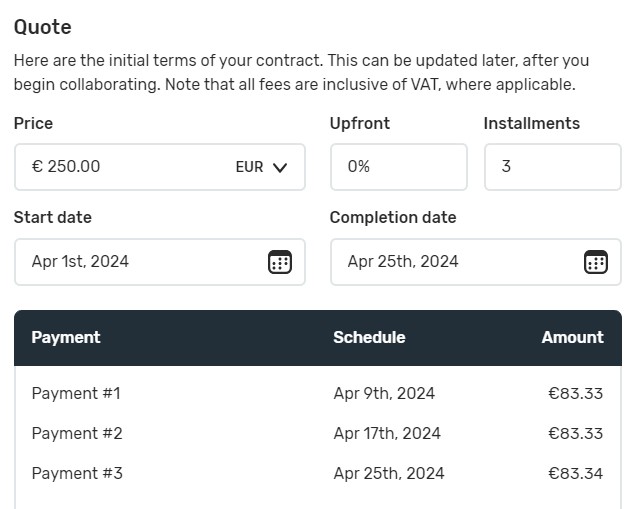Open the Completion date calendar icon
Screen dimensions: 634x509
click(x=595, y=262)
